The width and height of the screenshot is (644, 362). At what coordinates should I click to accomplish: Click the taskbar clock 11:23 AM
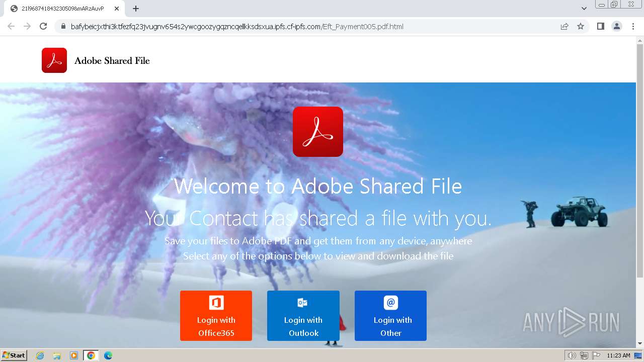618,355
